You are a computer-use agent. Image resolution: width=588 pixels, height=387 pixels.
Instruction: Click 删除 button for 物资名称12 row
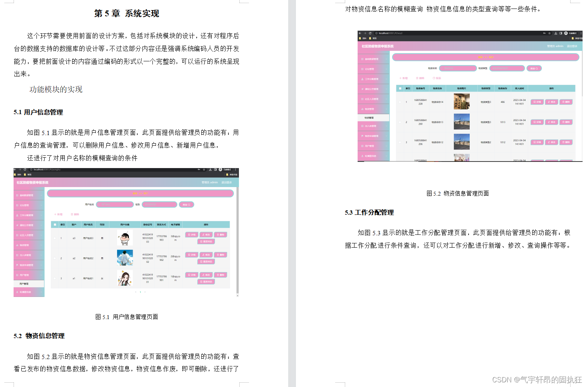pos(566,142)
